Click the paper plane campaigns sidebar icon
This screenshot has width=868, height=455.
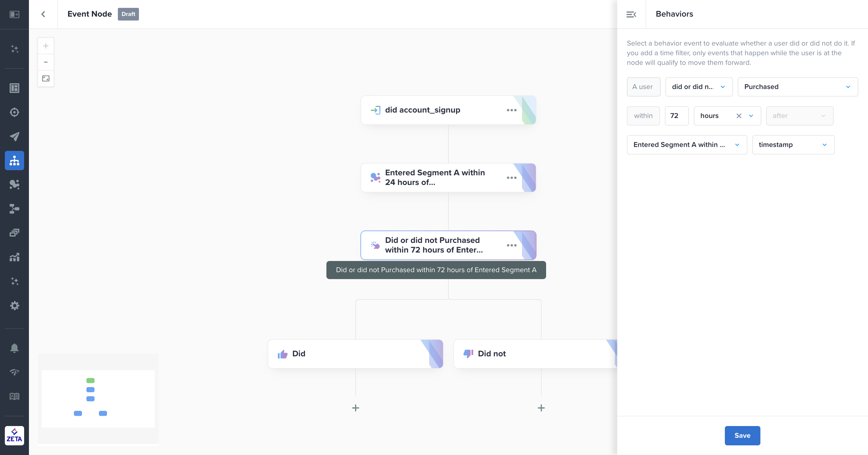[x=14, y=136]
